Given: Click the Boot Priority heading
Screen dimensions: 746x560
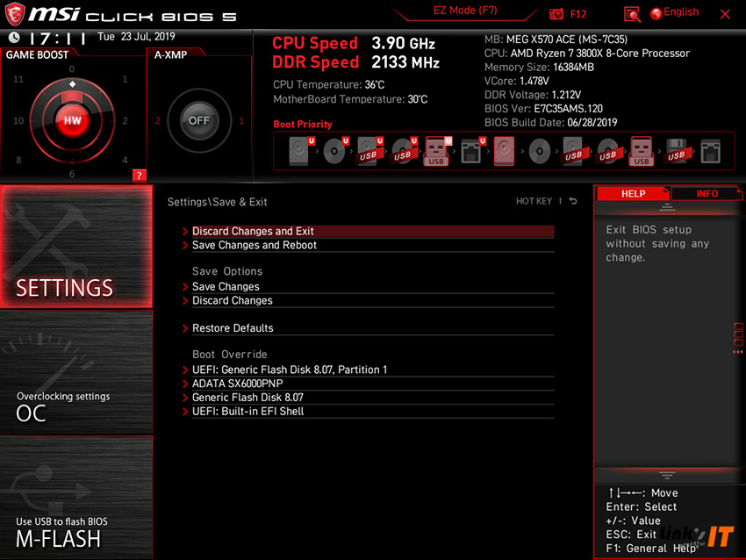Looking at the screenshot, I should click(x=303, y=124).
